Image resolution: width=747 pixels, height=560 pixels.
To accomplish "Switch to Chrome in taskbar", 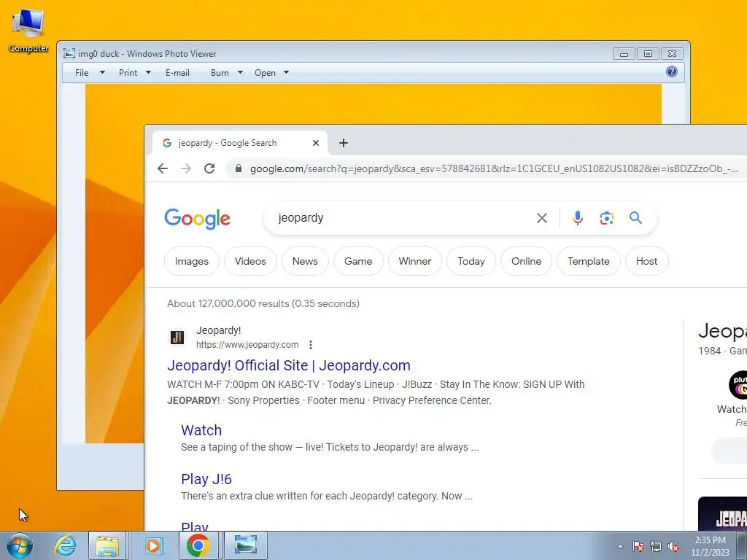I will pos(198,545).
